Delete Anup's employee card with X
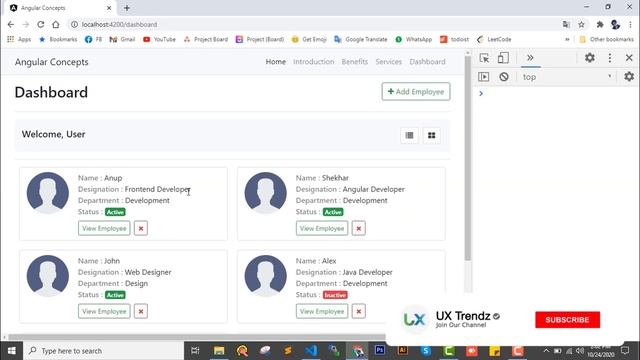Image resolution: width=640 pixels, height=360 pixels. pos(141,228)
